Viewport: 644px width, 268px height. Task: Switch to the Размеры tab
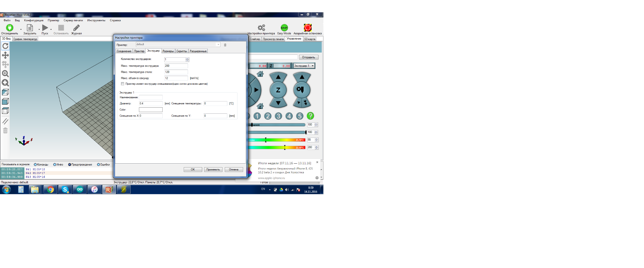(x=168, y=51)
